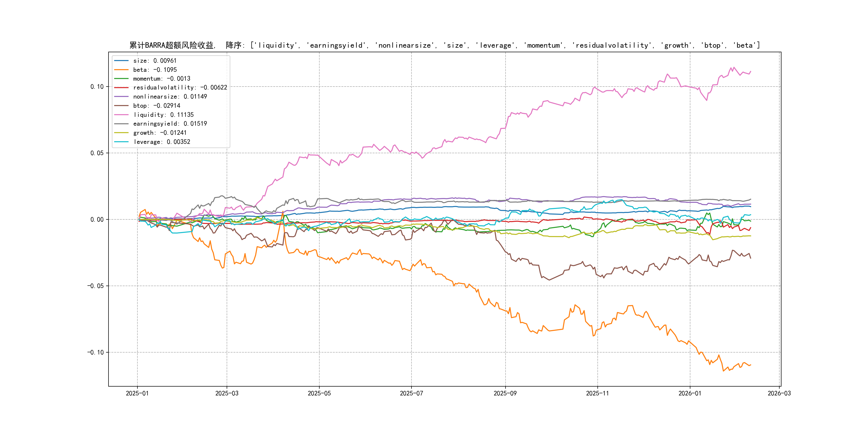Screen dimensions: 868x434
Task: Click the liquidity legend entry
Action: pyautogui.click(x=163, y=115)
